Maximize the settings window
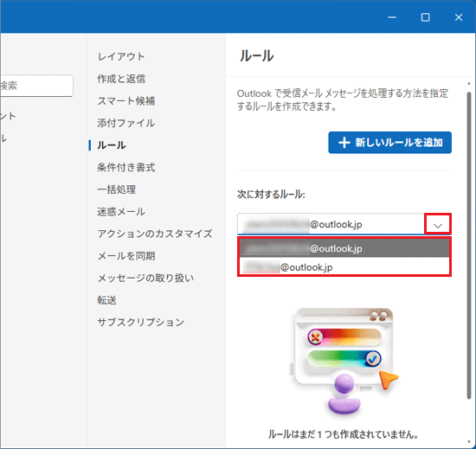 click(425, 17)
